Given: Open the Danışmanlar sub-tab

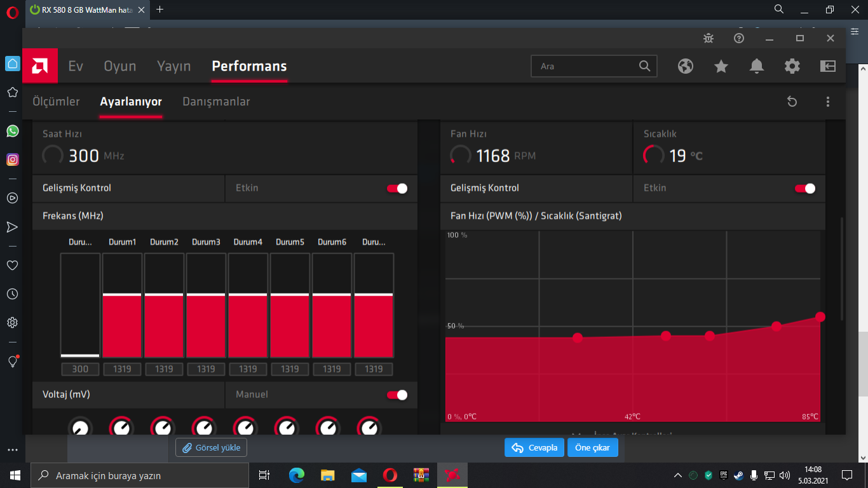Looking at the screenshot, I should point(216,102).
